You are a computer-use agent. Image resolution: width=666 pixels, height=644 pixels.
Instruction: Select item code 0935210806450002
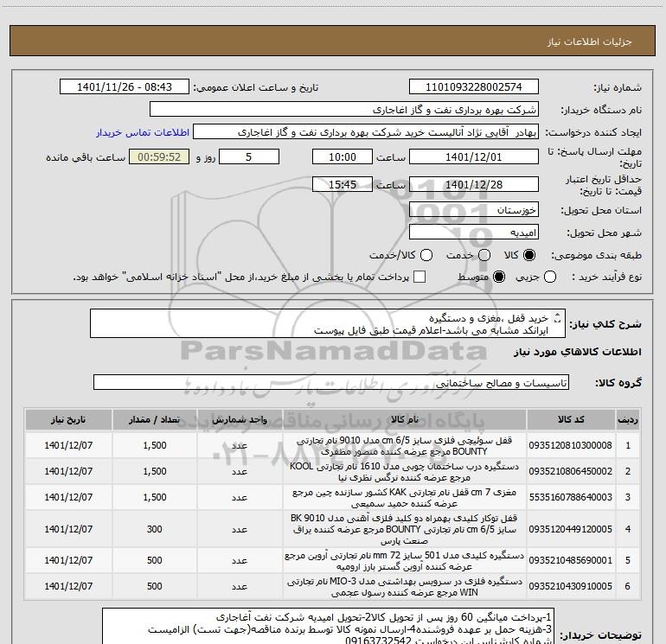[x=571, y=471]
